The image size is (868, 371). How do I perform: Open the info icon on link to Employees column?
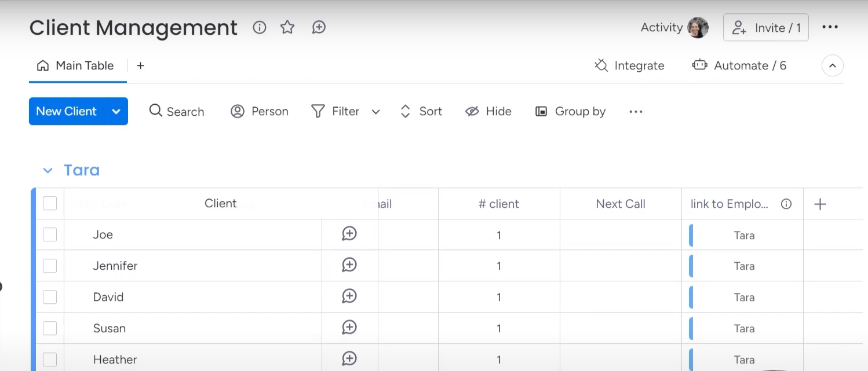(786, 204)
